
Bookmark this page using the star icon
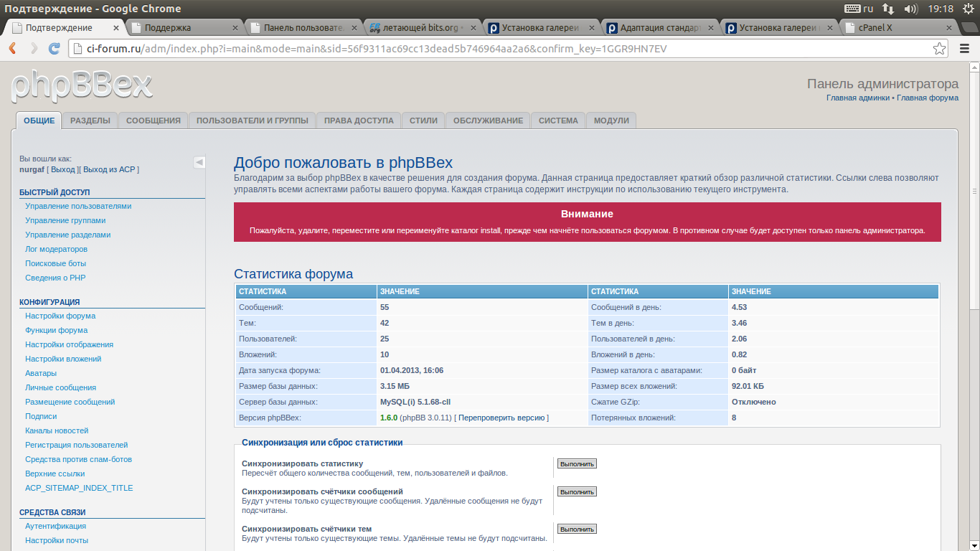[939, 49]
